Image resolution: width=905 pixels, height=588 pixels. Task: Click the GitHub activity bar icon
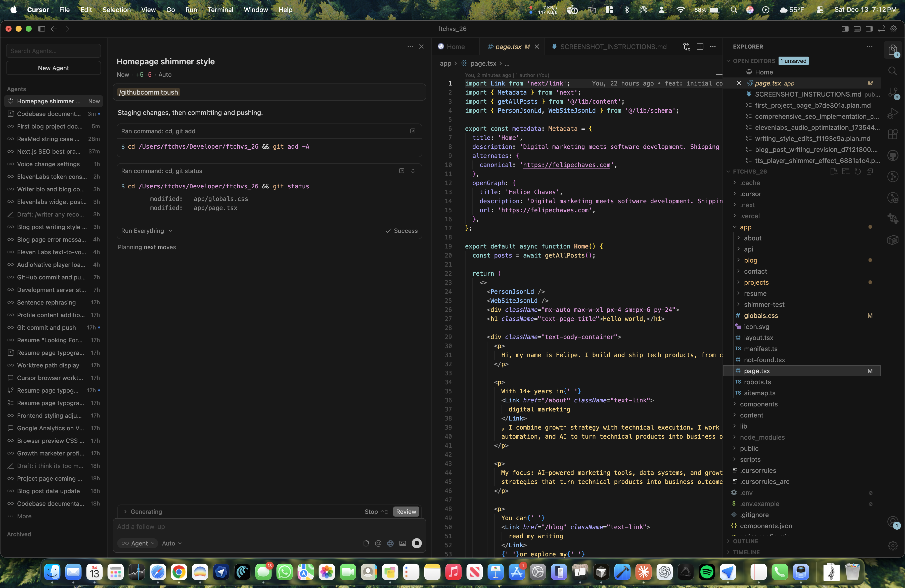[x=892, y=156]
